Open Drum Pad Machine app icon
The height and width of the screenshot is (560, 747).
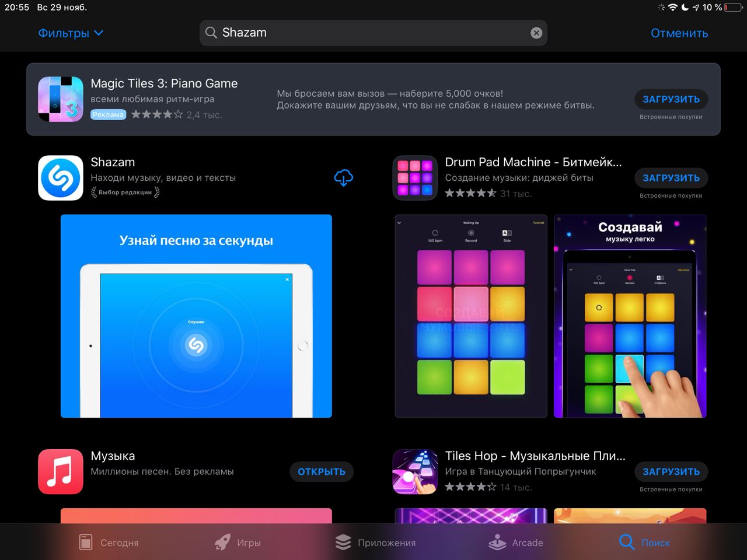pyautogui.click(x=415, y=178)
